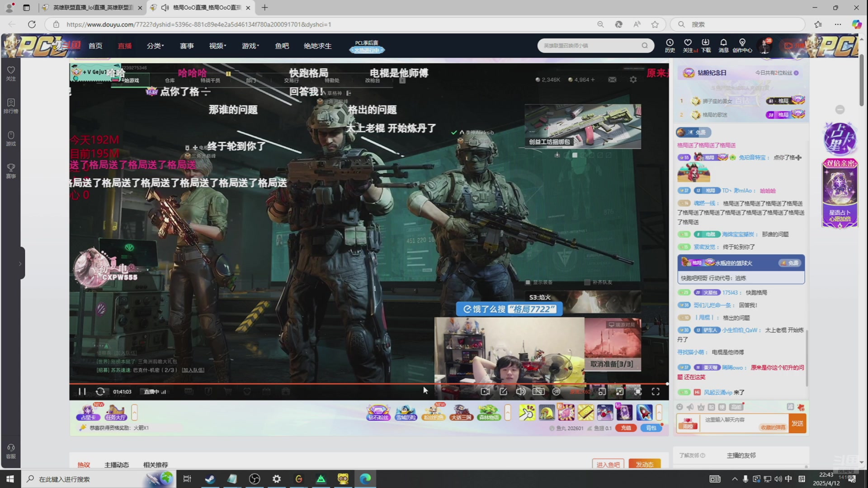Reload the stream with the refresh icon
This screenshot has width=868, height=488.
pos(100,392)
